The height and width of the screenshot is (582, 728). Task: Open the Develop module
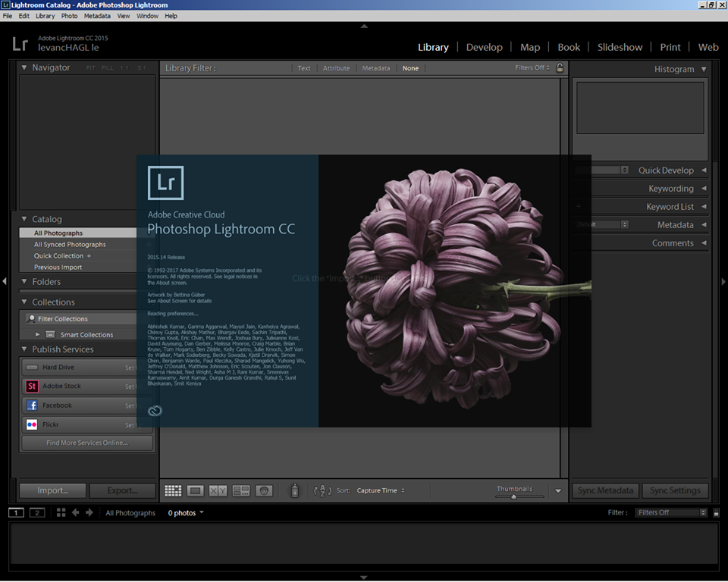coord(485,47)
